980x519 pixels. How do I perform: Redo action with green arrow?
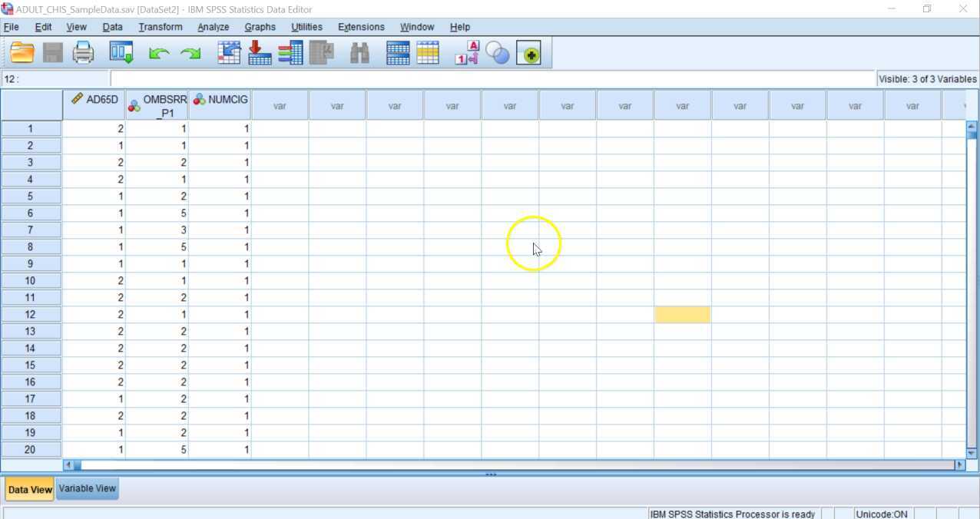[190, 53]
